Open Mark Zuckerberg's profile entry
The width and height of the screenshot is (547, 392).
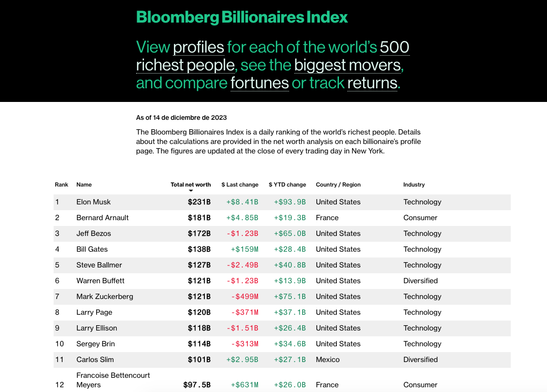click(105, 296)
